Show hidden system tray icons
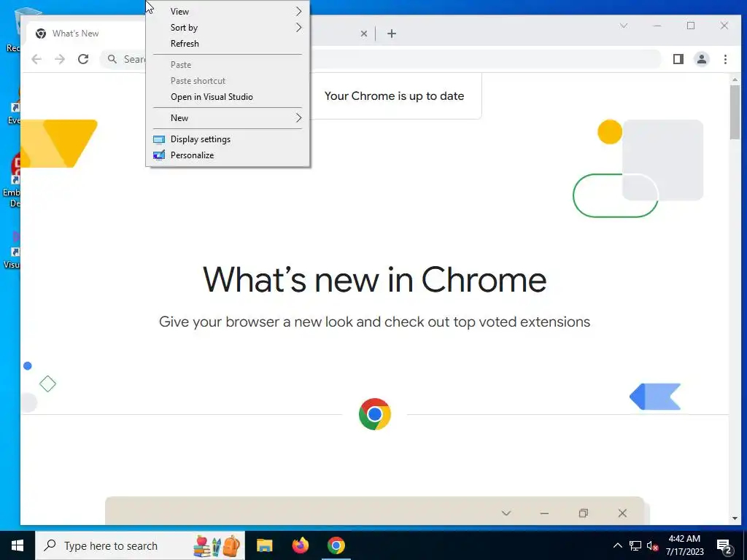 coord(617,545)
